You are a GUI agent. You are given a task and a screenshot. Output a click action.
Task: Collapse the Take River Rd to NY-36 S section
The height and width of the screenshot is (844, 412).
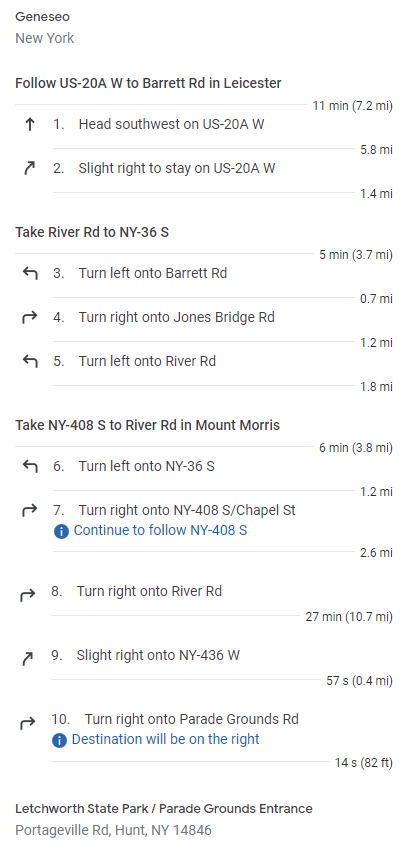point(92,233)
